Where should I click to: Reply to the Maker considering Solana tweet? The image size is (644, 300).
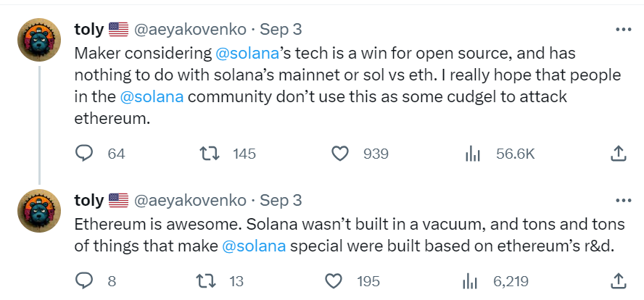click(85, 154)
